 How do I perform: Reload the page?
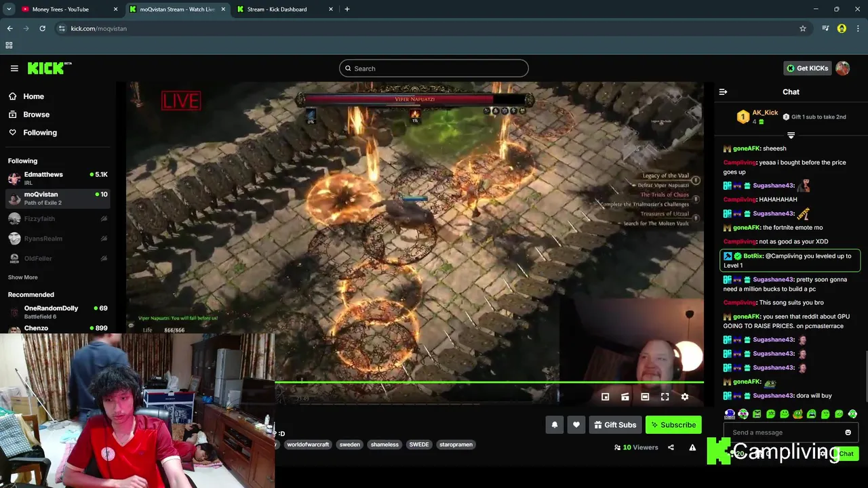click(42, 28)
